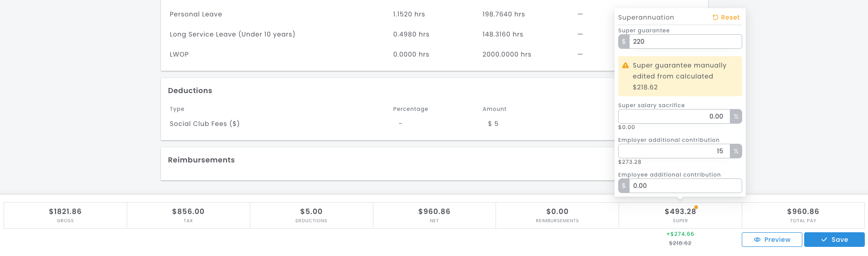Click the dash icon on Personal Leave row
Viewport: 868px width, 256px height.
pyautogui.click(x=580, y=14)
